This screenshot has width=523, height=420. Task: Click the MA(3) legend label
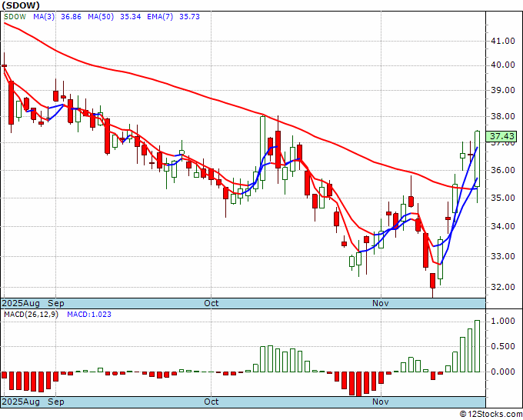click(x=44, y=17)
